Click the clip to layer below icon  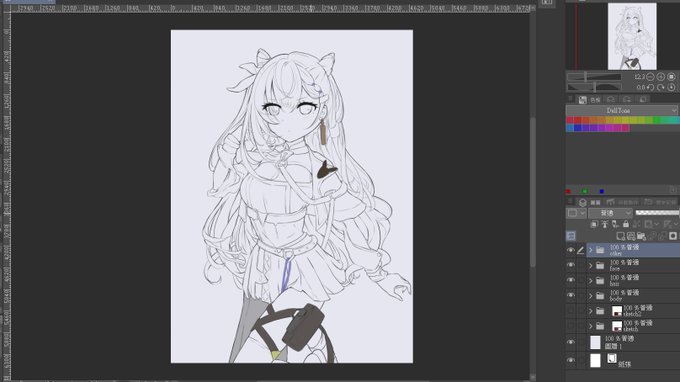pos(594,224)
